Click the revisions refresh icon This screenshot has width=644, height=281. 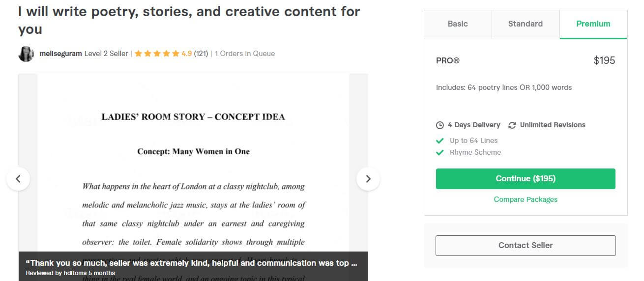coord(512,125)
